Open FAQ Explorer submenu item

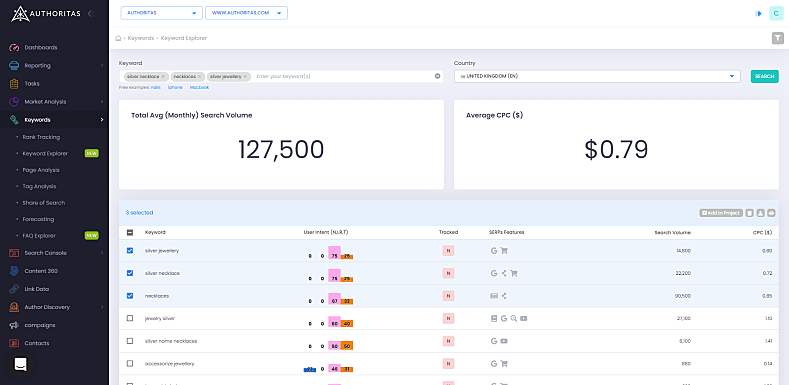point(39,236)
